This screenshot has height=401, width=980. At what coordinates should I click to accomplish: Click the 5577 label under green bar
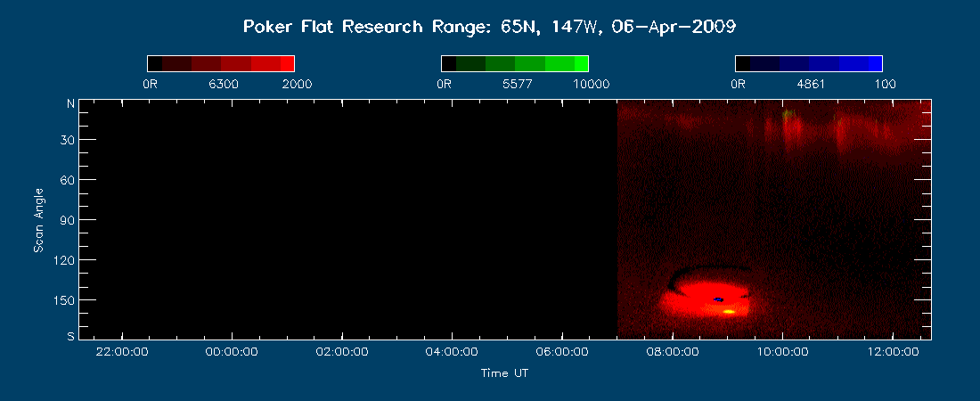517,85
